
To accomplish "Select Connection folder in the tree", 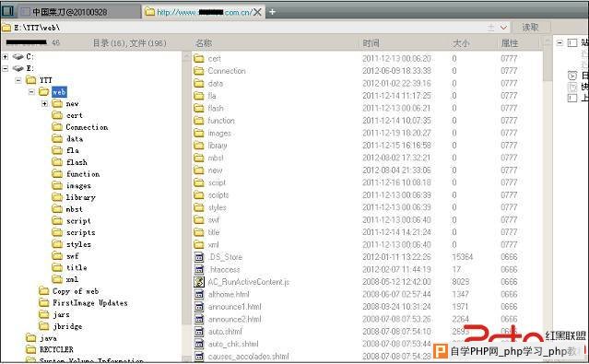I will [87, 127].
